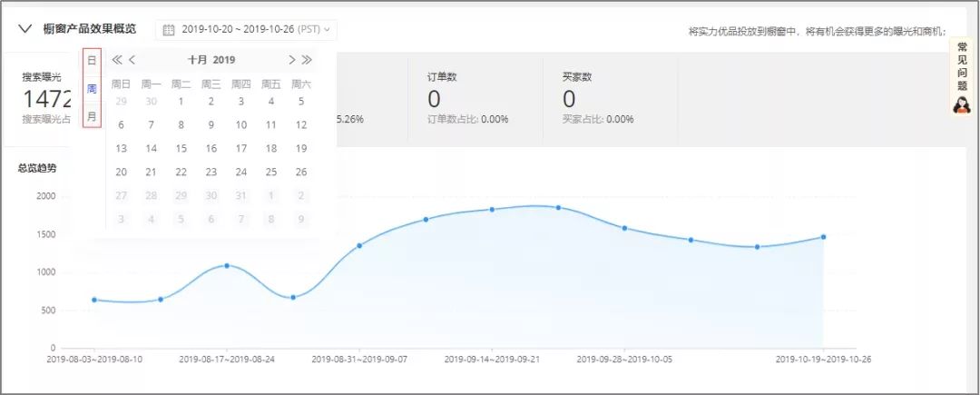Choose October 1 in the calendar
This screenshot has width=980, height=395.
(x=181, y=101)
